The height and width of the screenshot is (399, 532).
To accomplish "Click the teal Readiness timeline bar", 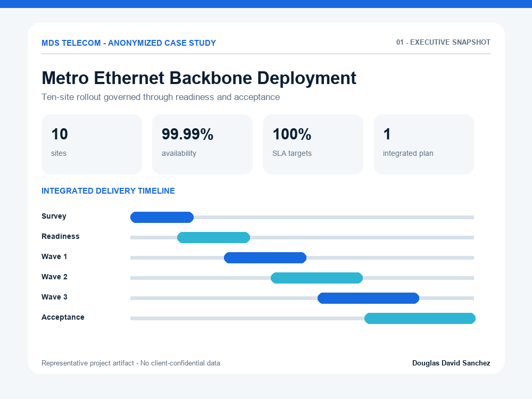I will click(213, 237).
